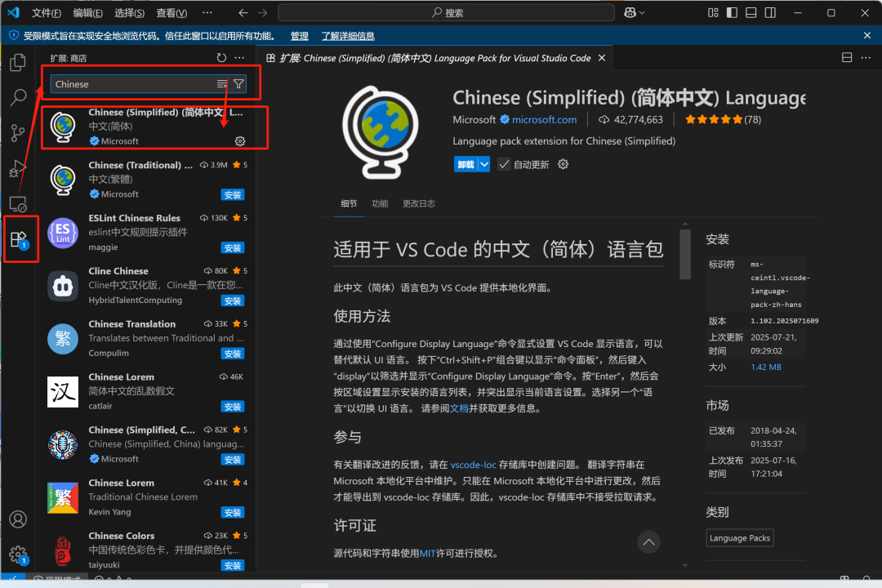Open the Explorer view in activity bar

[x=18, y=62]
